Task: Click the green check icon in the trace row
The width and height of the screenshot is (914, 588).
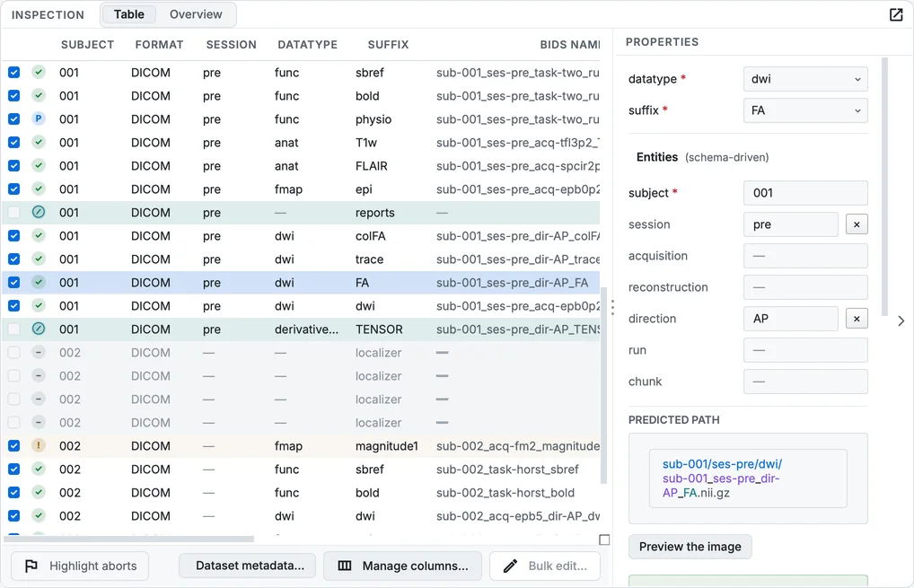Action: click(39, 259)
